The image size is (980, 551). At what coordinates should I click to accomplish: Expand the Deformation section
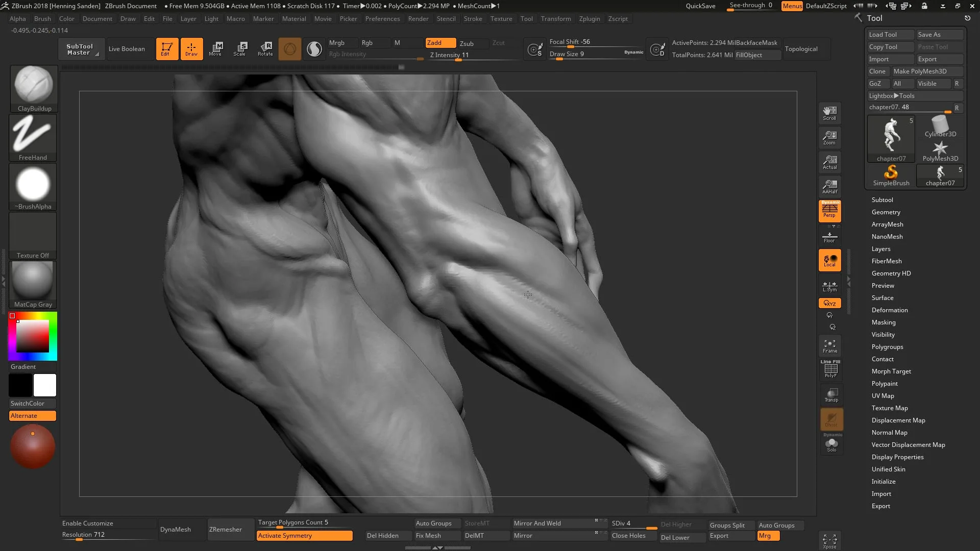coord(889,310)
